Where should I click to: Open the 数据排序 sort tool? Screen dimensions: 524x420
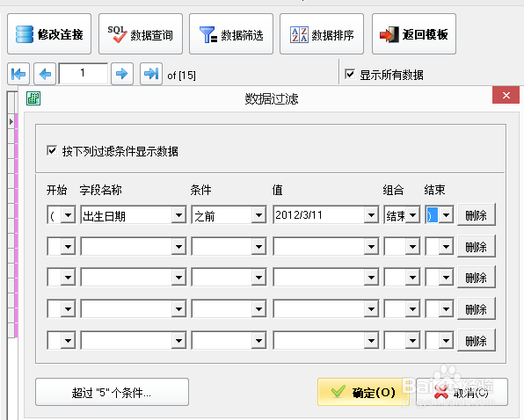click(x=322, y=34)
